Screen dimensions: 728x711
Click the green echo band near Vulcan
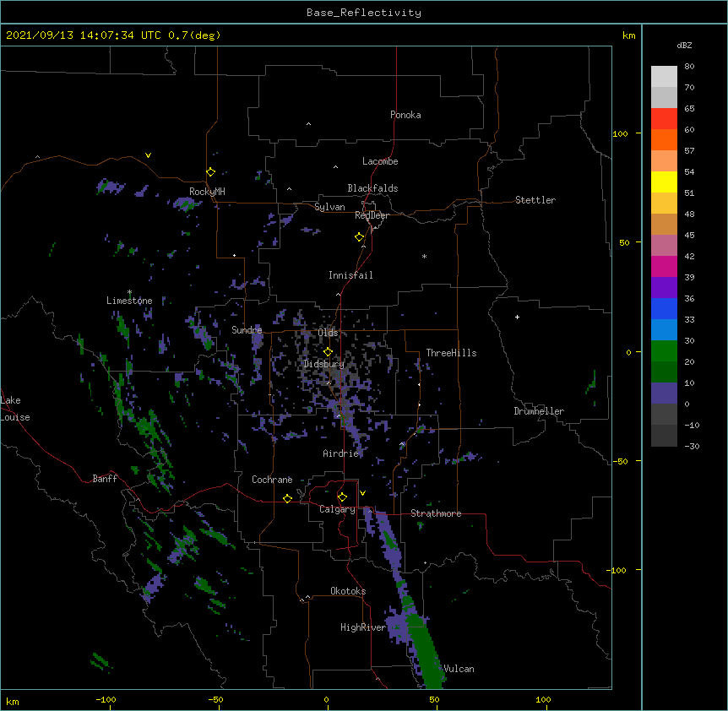point(425,649)
